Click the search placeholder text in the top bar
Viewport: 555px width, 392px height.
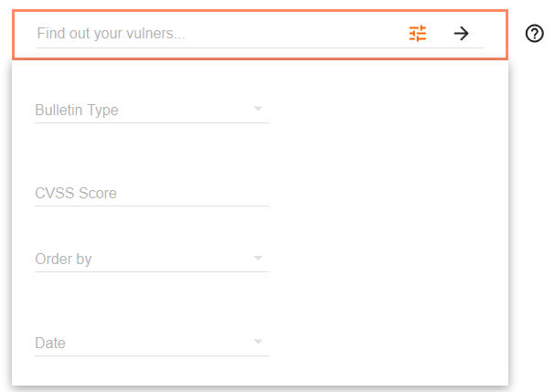(x=111, y=34)
